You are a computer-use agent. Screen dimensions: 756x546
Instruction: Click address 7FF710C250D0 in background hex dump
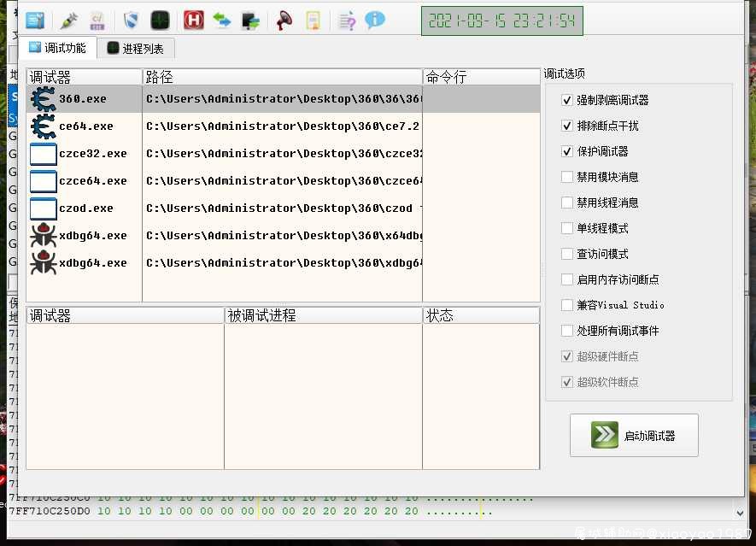coord(50,511)
